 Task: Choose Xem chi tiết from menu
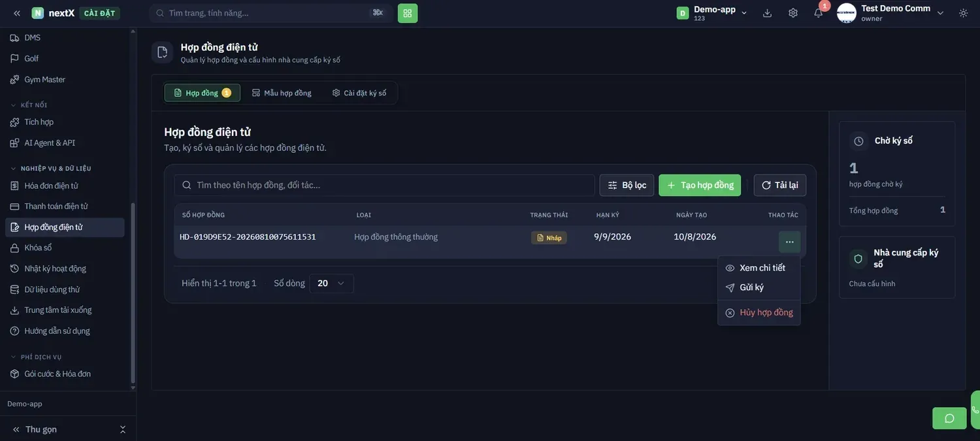pos(759,268)
